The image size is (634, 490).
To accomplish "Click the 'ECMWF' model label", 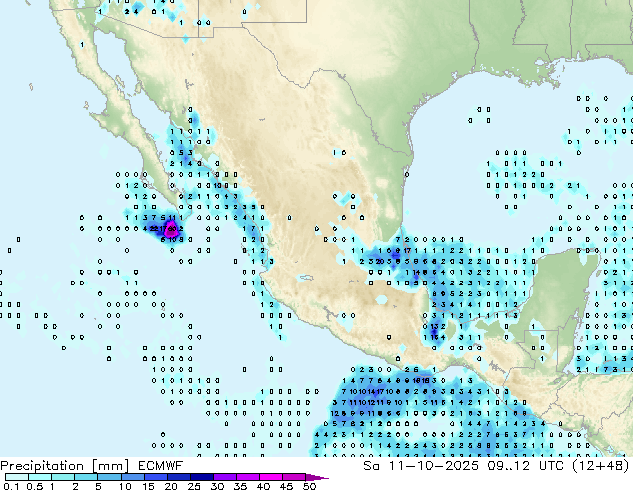I will click(x=161, y=466).
